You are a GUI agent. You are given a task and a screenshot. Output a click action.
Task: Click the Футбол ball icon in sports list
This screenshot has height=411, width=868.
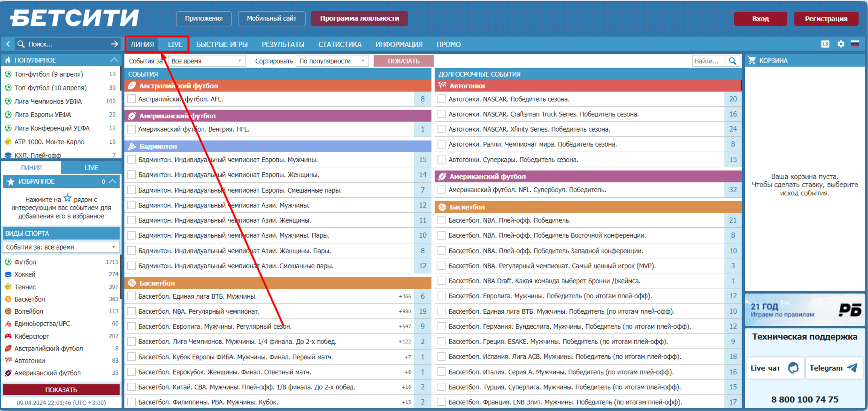(x=8, y=262)
